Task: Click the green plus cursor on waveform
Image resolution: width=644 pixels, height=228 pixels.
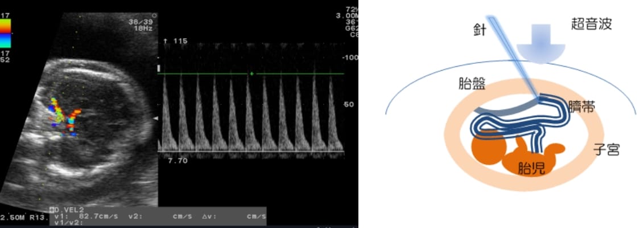Action: click(251, 74)
